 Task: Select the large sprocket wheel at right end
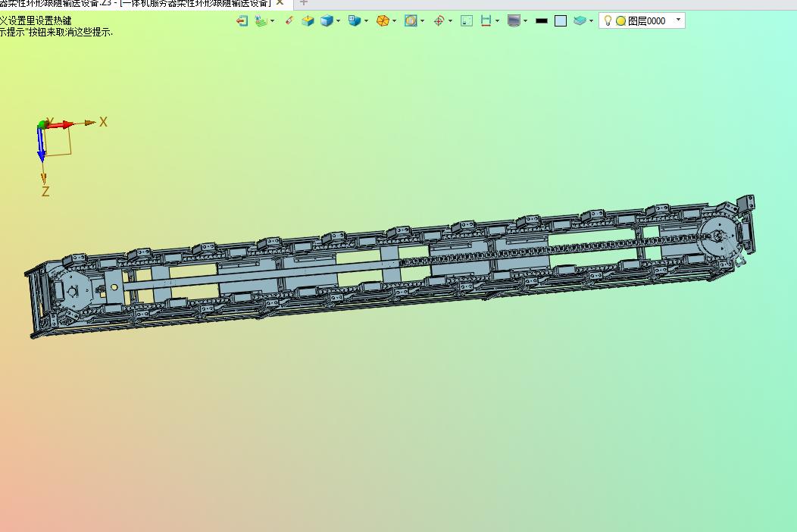(717, 236)
